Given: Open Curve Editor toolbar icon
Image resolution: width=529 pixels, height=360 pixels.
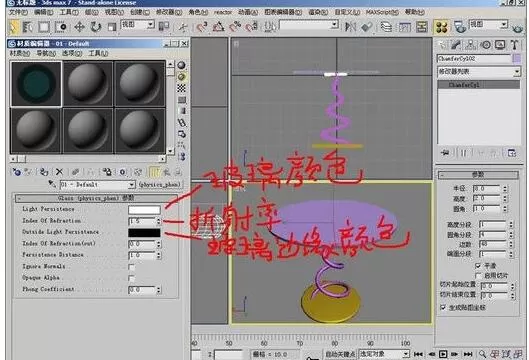Looking at the screenshot, I should click(x=404, y=27).
